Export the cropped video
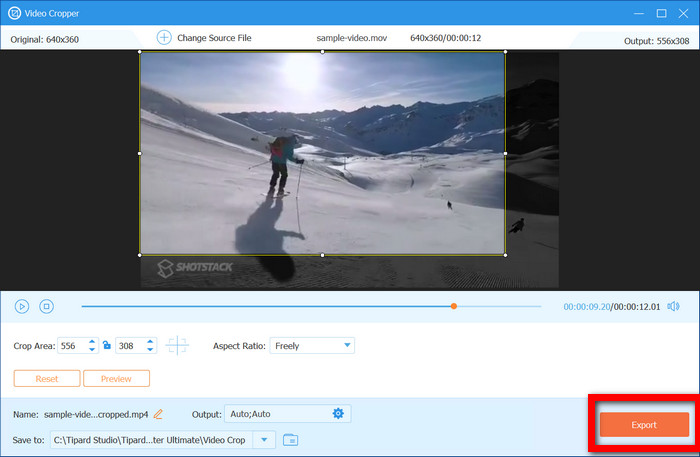 tap(644, 424)
